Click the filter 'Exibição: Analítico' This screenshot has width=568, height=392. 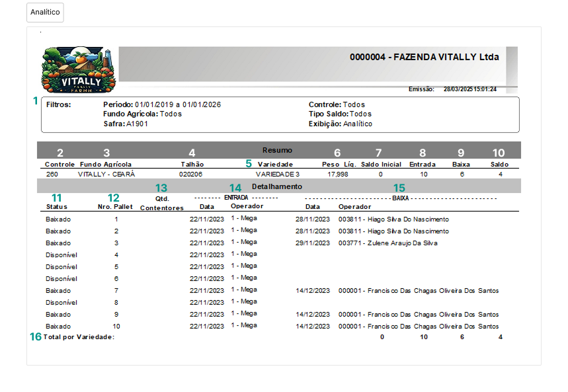(340, 124)
